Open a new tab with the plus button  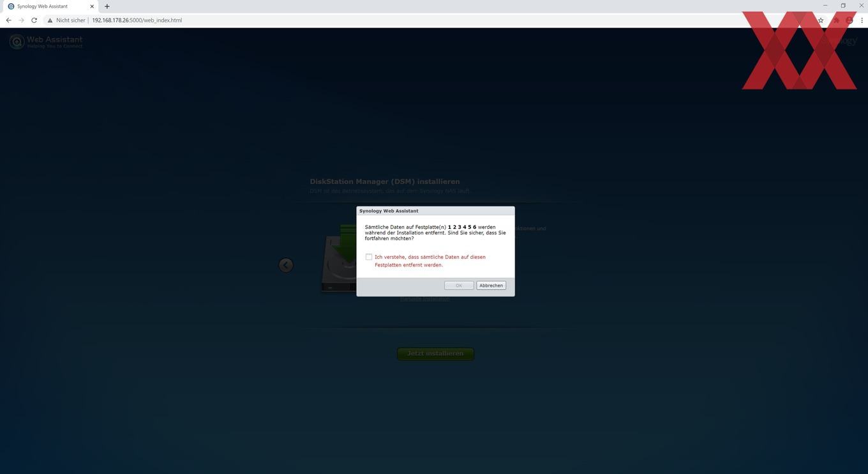pyautogui.click(x=107, y=6)
